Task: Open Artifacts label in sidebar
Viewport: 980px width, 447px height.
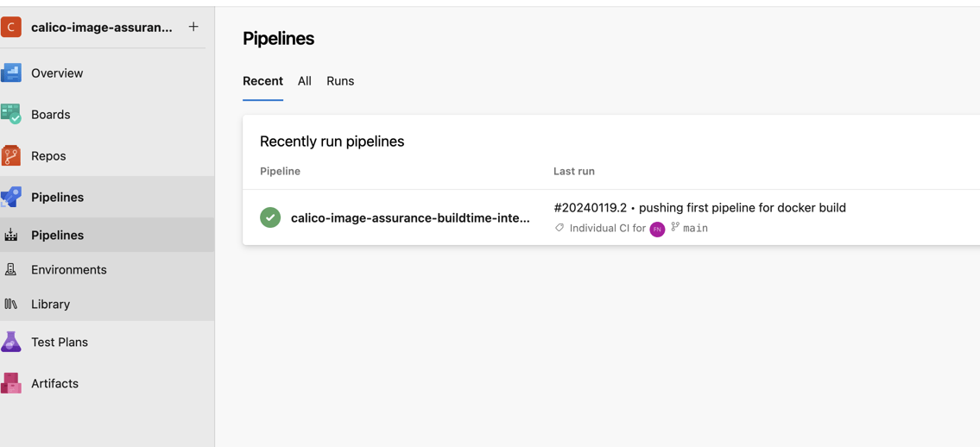Action: click(x=55, y=383)
